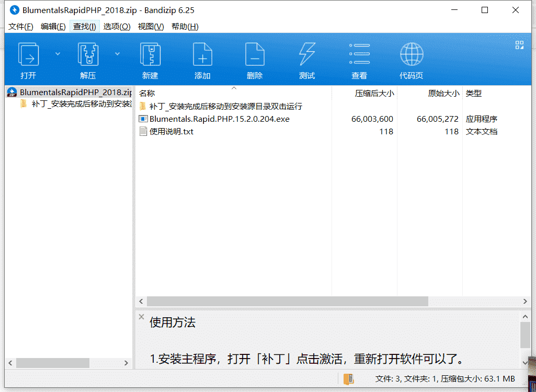Open the 查找(I) menu
The height and width of the screenshot is (392, 536).
point(84,26)
